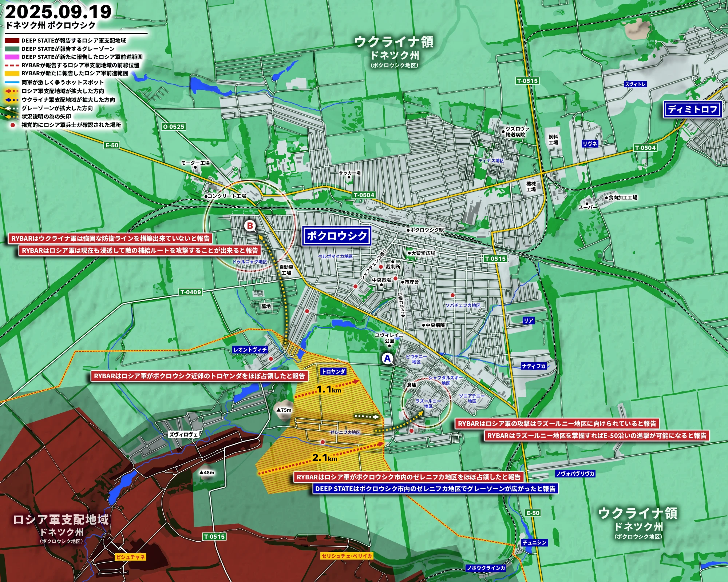Click the ディミトロフ city label
Image resolution: width=728 pixels, height=582 pixels.
(692, 109)
